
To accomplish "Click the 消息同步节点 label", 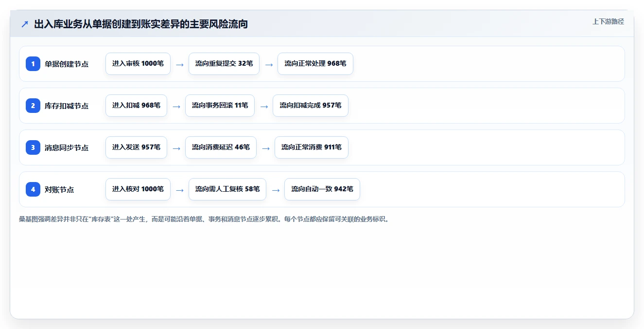I will [x=67, y=147].
